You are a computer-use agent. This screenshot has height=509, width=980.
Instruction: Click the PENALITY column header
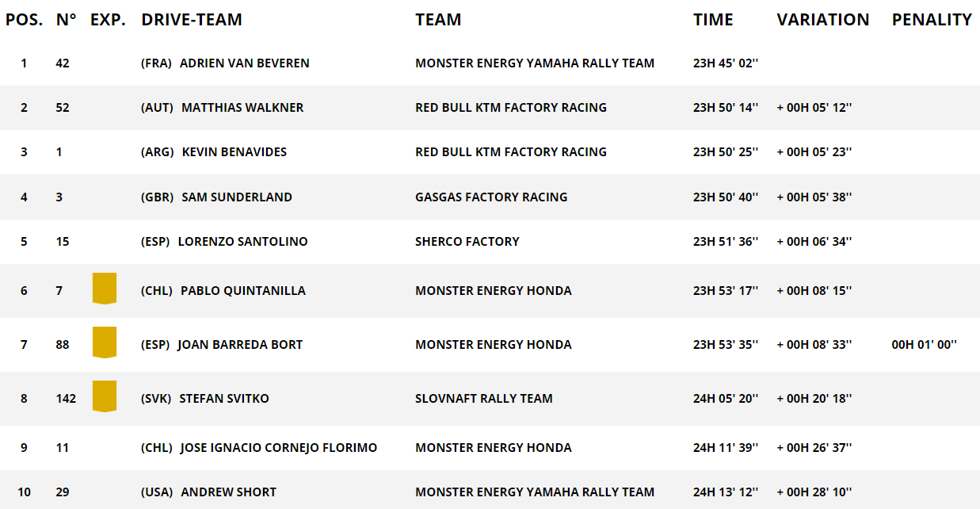click(932, 20)
